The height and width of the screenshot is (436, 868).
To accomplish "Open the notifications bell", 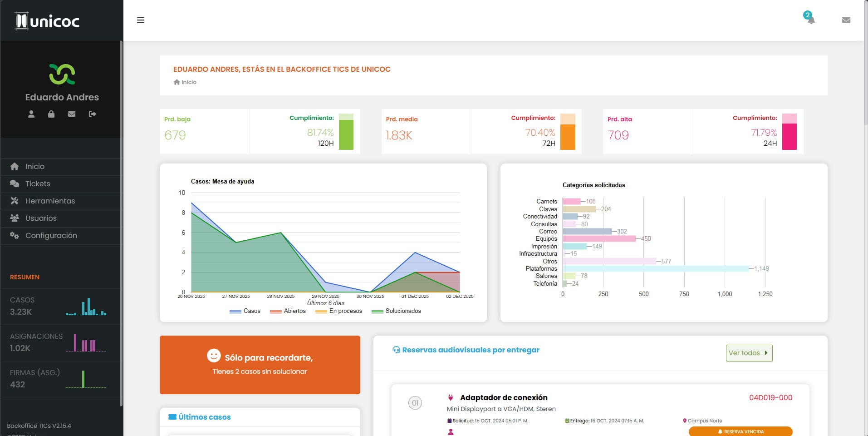I will pyautogui.click(x=810, y=20).
